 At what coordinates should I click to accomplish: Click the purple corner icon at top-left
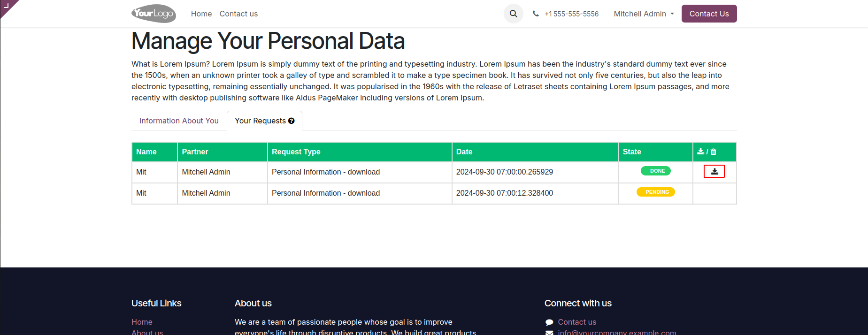7,6
